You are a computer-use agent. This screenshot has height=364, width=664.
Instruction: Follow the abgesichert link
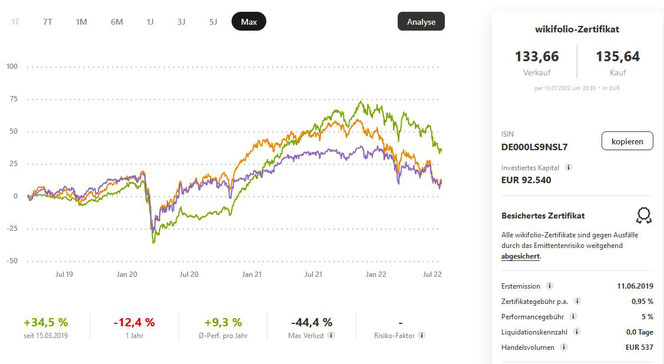520,256
